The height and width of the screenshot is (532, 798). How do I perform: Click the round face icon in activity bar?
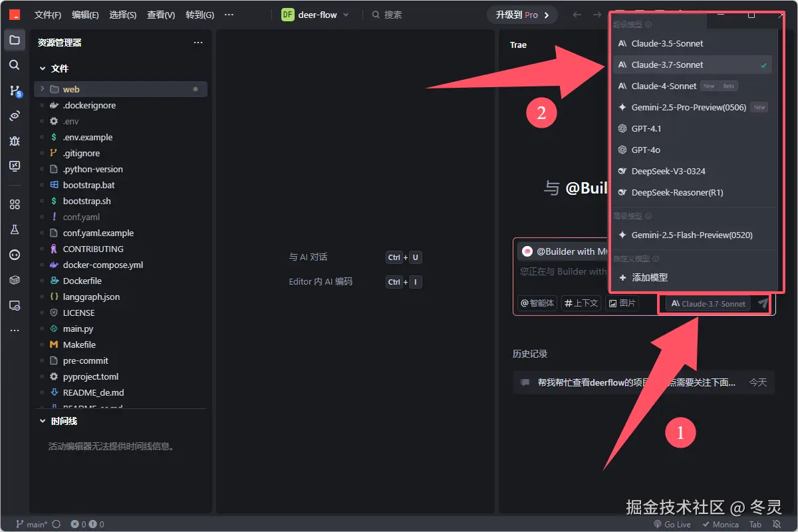[x=15, y=255]
